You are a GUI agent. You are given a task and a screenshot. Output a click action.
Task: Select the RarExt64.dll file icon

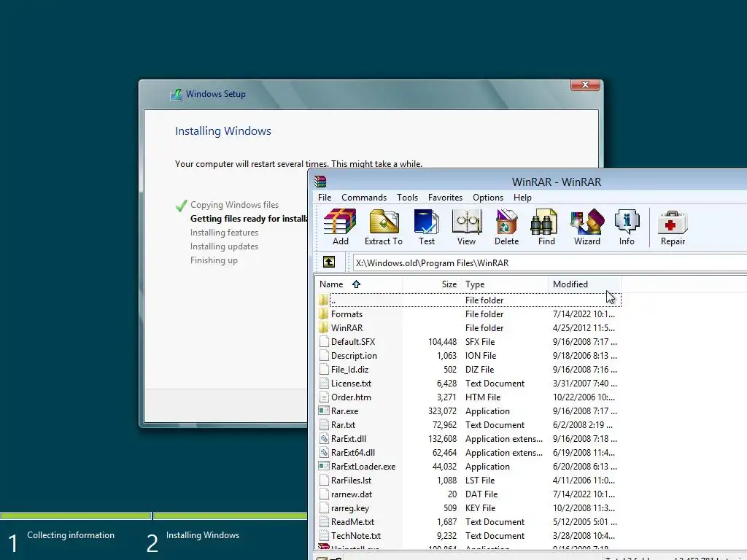pos(324,452)
